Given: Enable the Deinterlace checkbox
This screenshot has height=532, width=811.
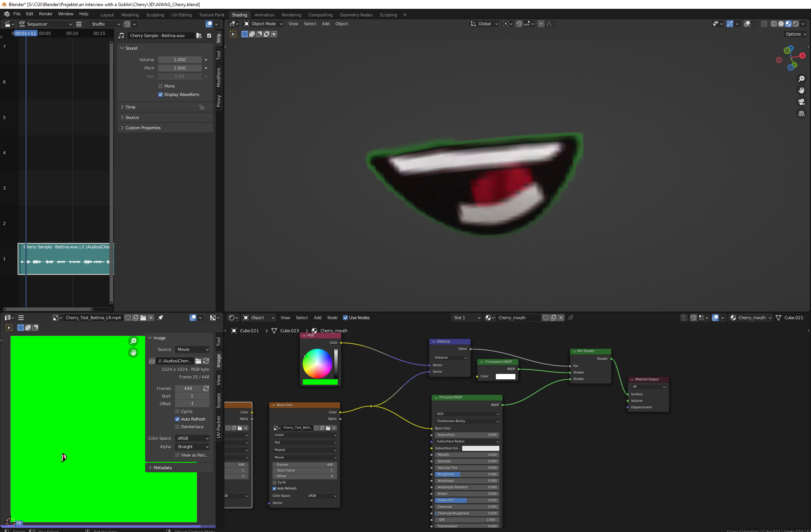Looking at the screenshot, I should point(177,427).
